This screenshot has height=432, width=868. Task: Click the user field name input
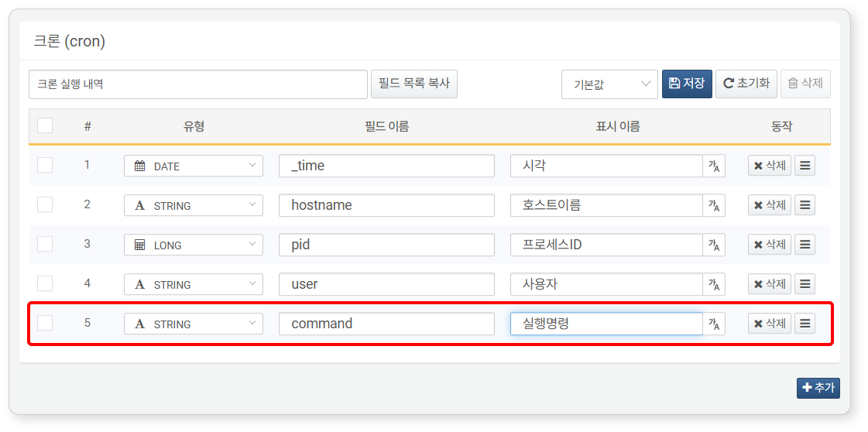point(386,285)
